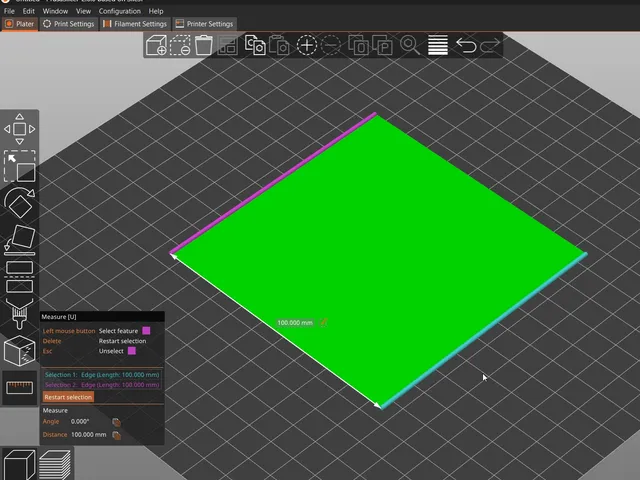
Task: Click the Undo arrow icon
Action: [466, 45]
